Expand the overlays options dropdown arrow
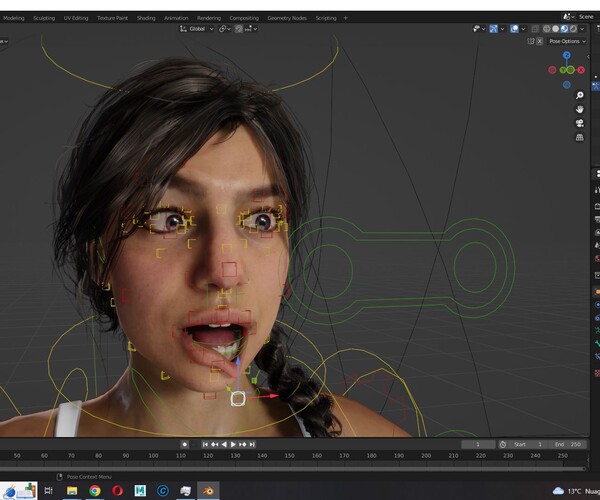 (x=523, y=29)
